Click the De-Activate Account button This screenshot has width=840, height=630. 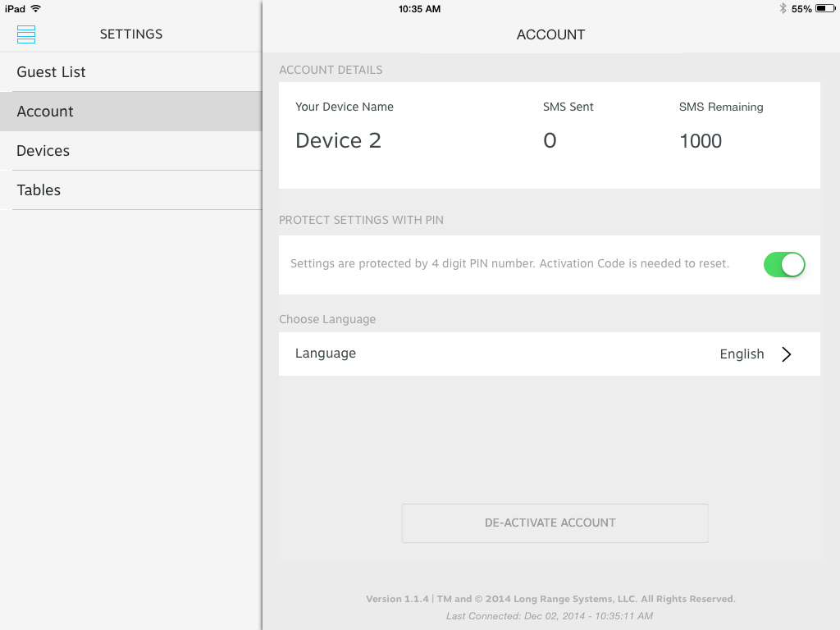(555, 523)
